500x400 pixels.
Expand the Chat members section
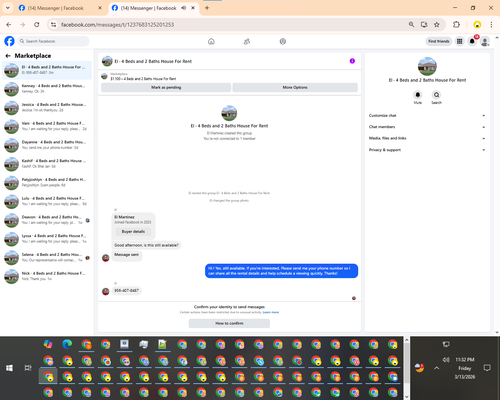coord(427,127)
